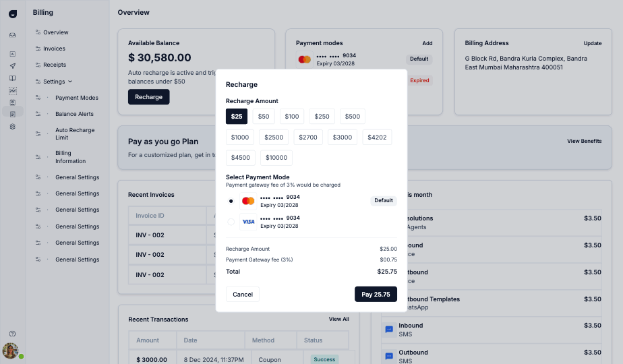Click View All recent transactions
Screen dimensions: 623x364
338,319
